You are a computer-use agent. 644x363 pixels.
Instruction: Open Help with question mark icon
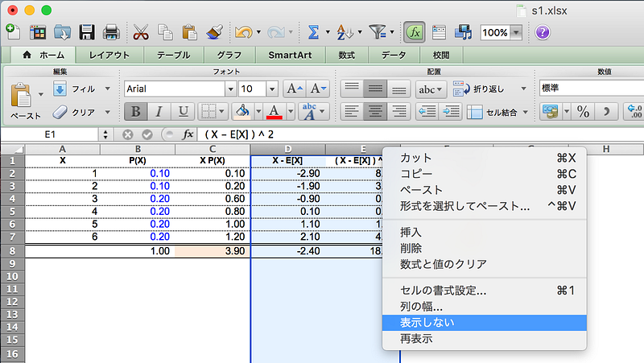543,32
